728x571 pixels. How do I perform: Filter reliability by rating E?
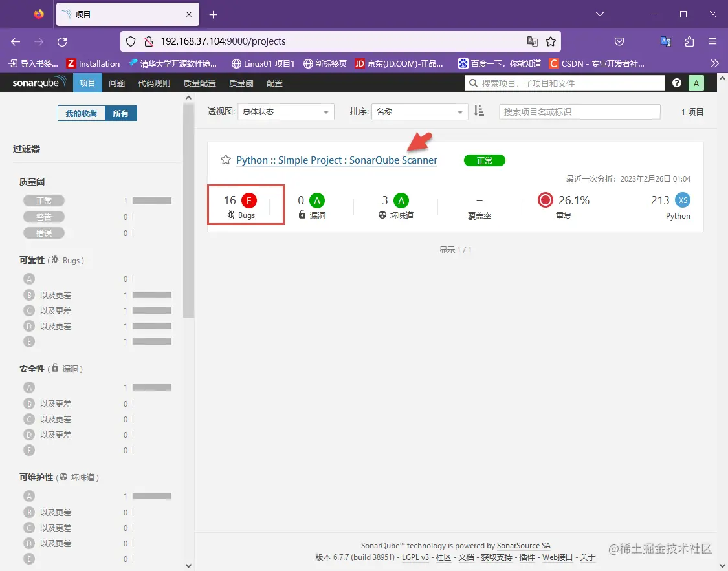point(28,341)
